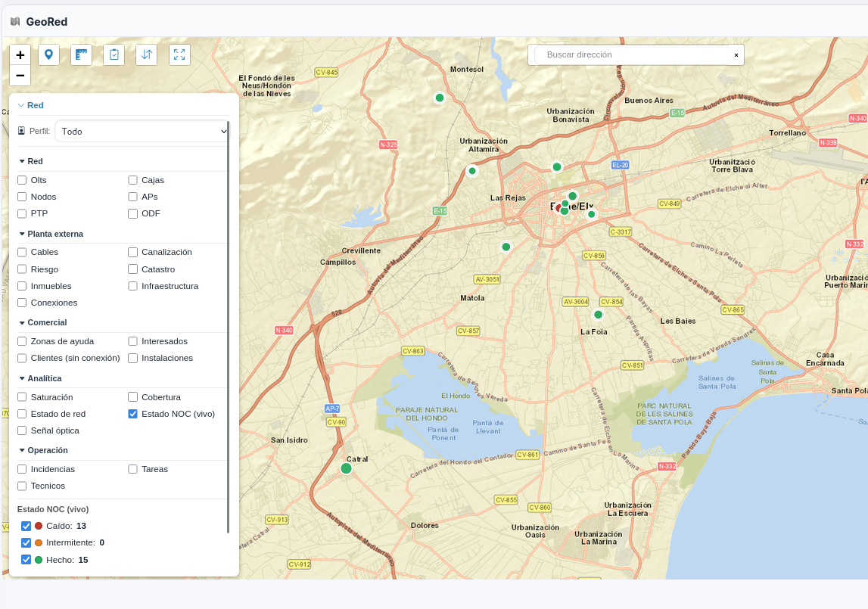Screen dimensions: 868x609
Task: Tick the Interesados checkbox
Action: click(133, 341)
